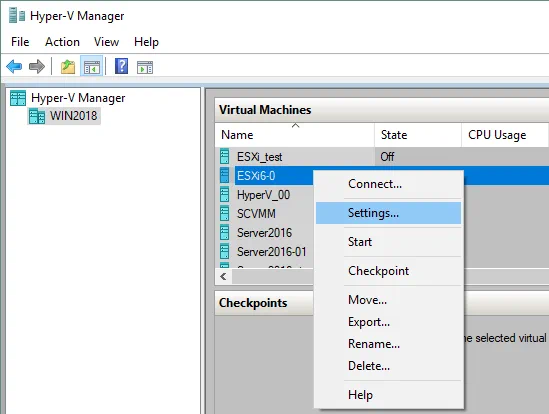Choose Rename... from the context menu
Viewport: 549px width, 414px height.
click(388, 344)
